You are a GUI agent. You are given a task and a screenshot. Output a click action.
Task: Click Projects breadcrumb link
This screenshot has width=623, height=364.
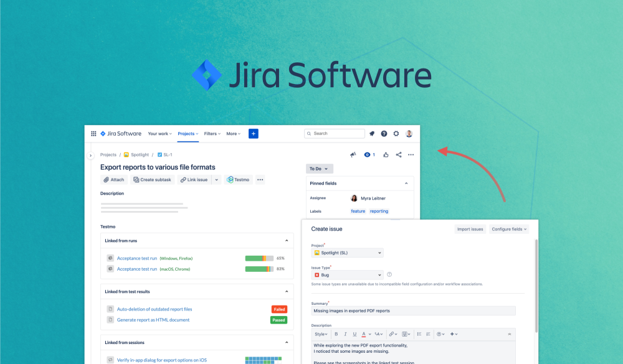coord(108,155)
